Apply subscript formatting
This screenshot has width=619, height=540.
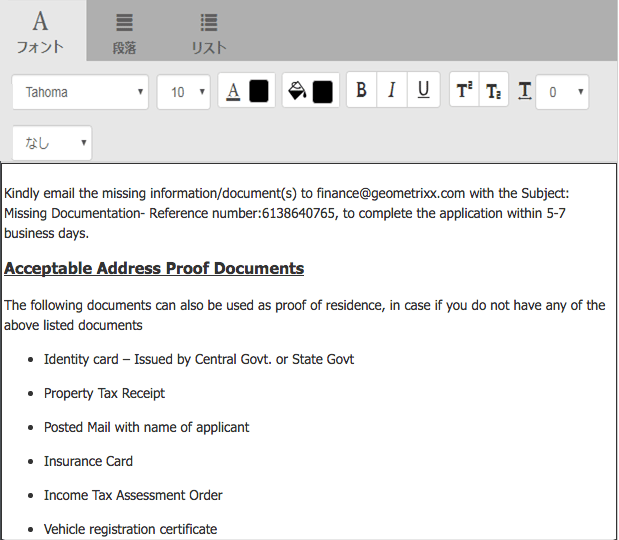pyautogui.click(x=493, y=90)
